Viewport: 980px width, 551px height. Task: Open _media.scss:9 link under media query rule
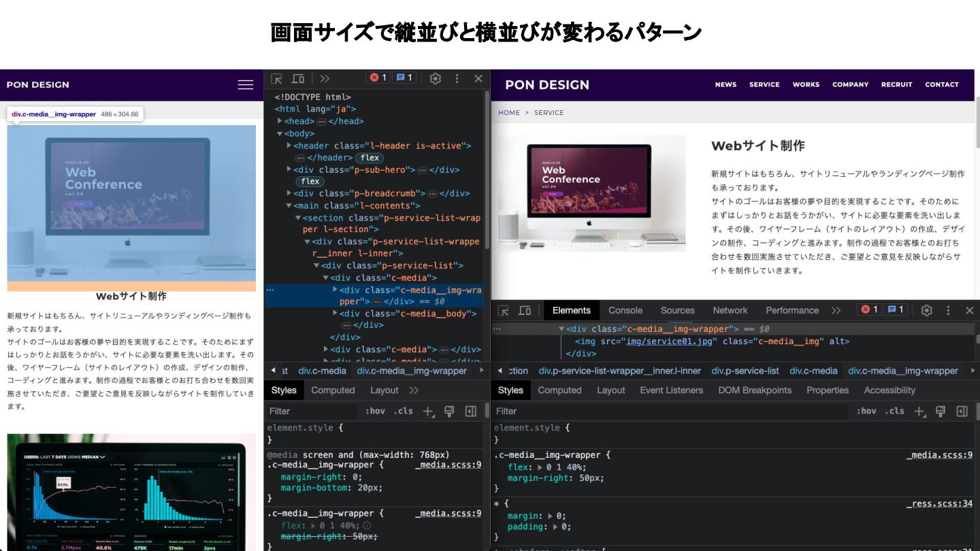point(448,465)
